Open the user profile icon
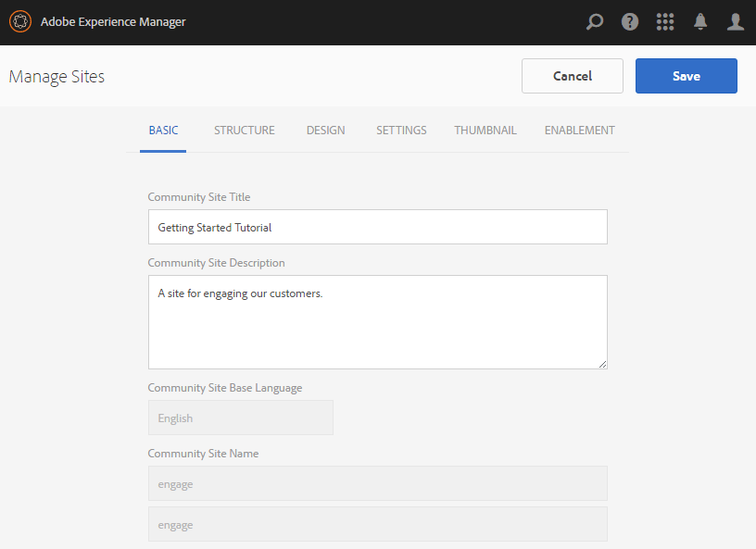Image resolution: width=756 pixels, height=549 pixels. click(x=736, y=21)
